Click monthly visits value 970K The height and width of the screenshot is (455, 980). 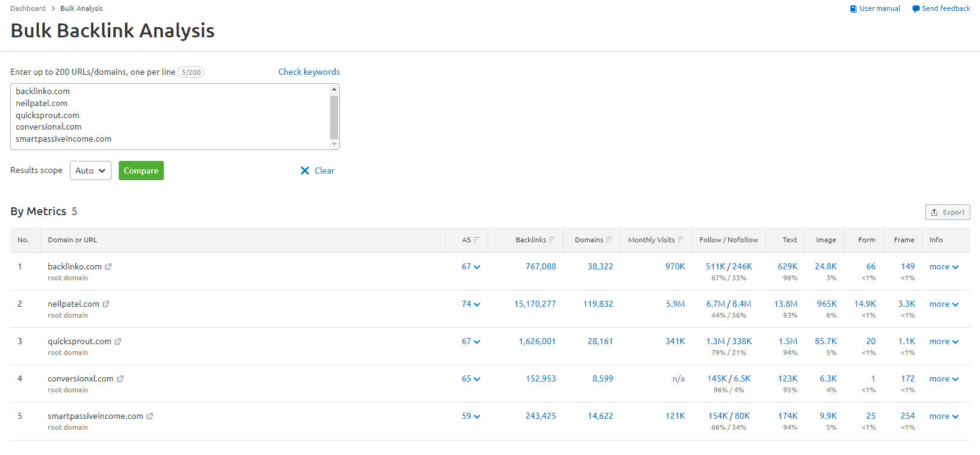[x=675, y=266]
